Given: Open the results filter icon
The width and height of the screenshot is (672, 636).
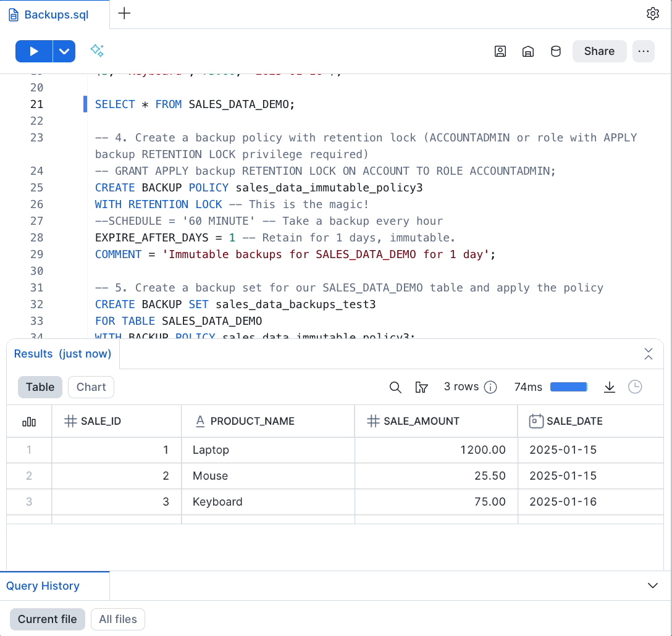Looking at the screenshot, I should tap(422, 387).
